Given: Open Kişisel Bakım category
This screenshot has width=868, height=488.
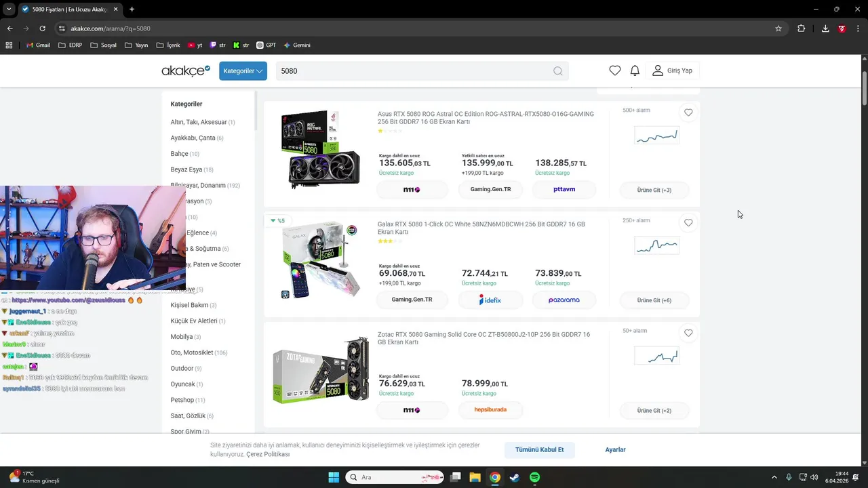Looking at the screenshot, I should tap(193, 305).
